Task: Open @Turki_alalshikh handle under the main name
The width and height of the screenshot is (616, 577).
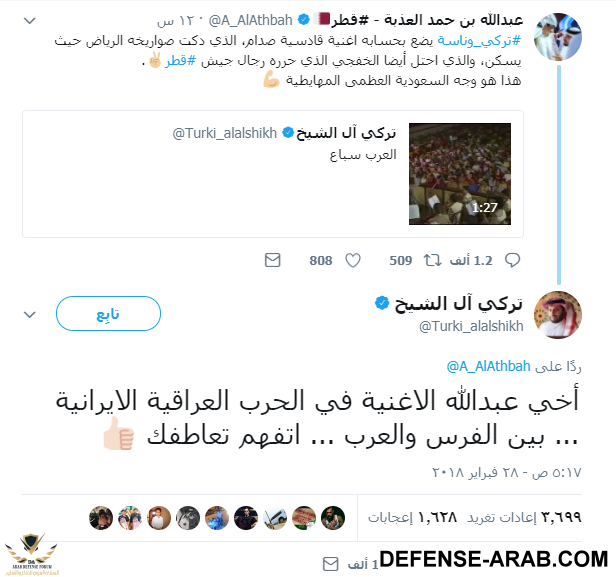Action: pyautogui.click(x=471, y=326)
